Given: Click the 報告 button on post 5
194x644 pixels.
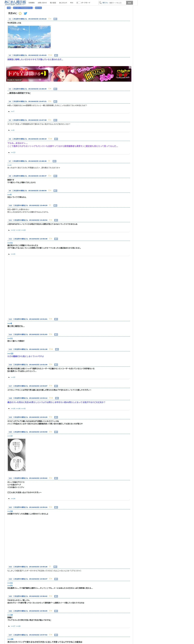Looking at the screenshot, I should point(55,120).
